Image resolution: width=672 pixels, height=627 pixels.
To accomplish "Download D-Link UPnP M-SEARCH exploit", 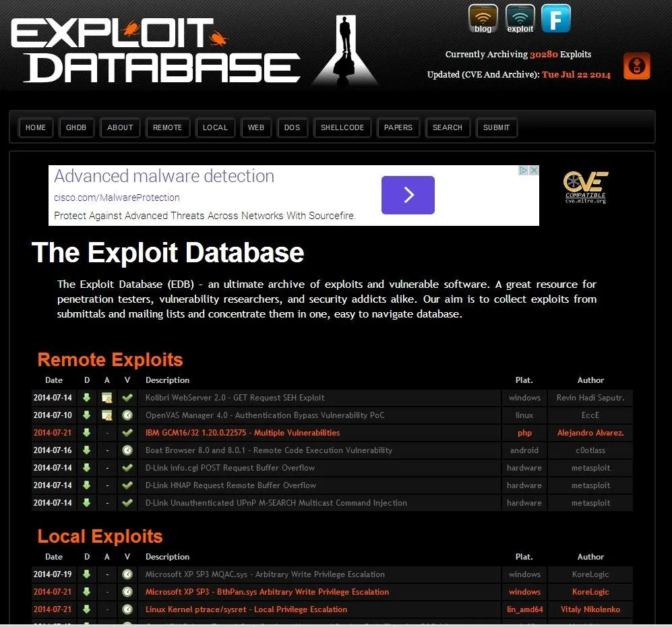I will tap(86, 503).
